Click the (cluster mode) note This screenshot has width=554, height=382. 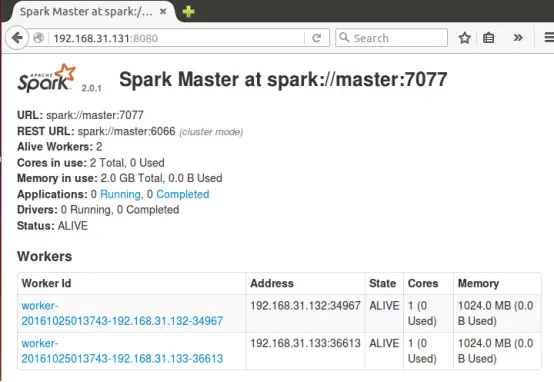(211, 132)
